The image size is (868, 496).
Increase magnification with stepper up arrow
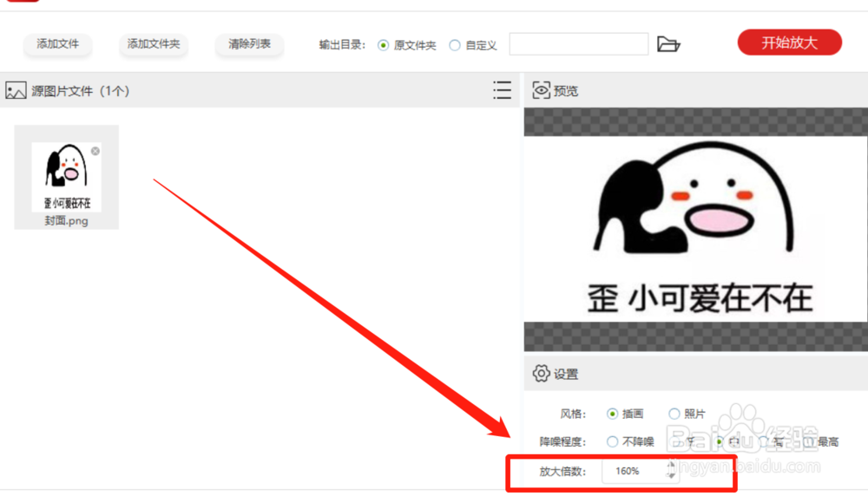pos(671,466)
